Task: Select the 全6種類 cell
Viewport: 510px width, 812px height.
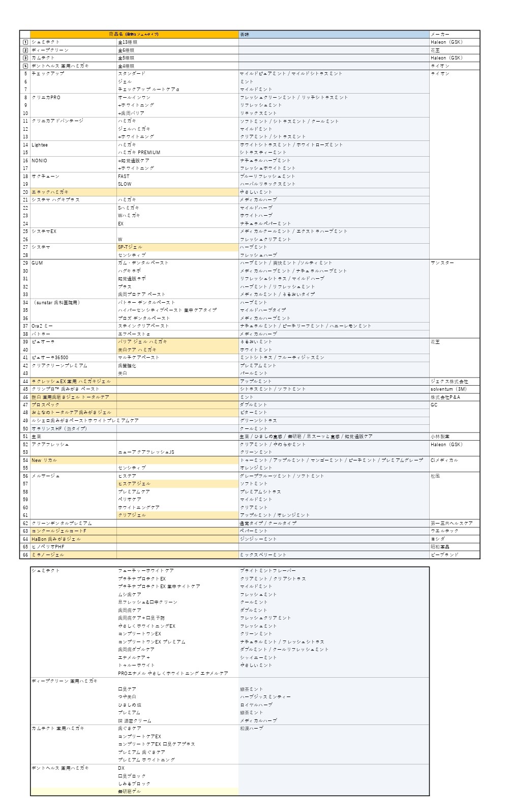Action: click(x=177, y=50)
